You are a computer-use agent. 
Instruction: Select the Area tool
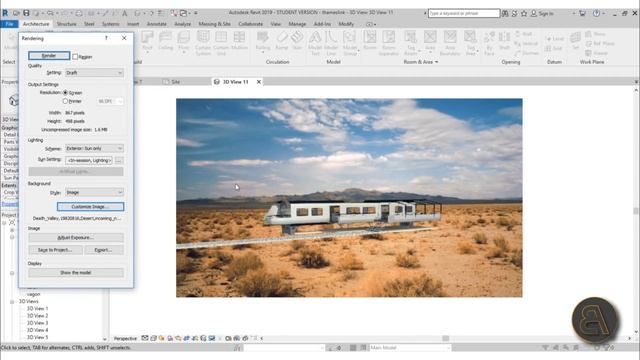click(430, 41)
